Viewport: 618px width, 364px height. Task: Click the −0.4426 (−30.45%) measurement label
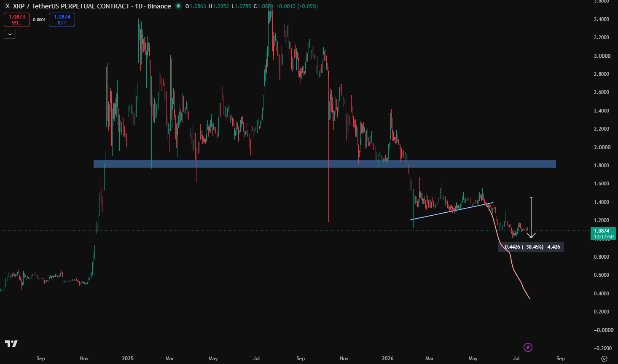tap(532, 247)
